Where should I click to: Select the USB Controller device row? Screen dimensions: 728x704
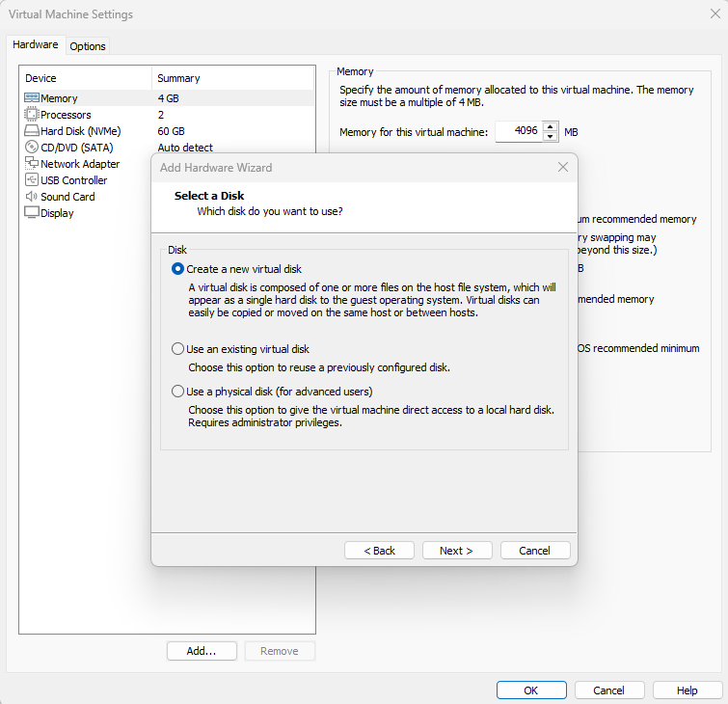[87, 180]
